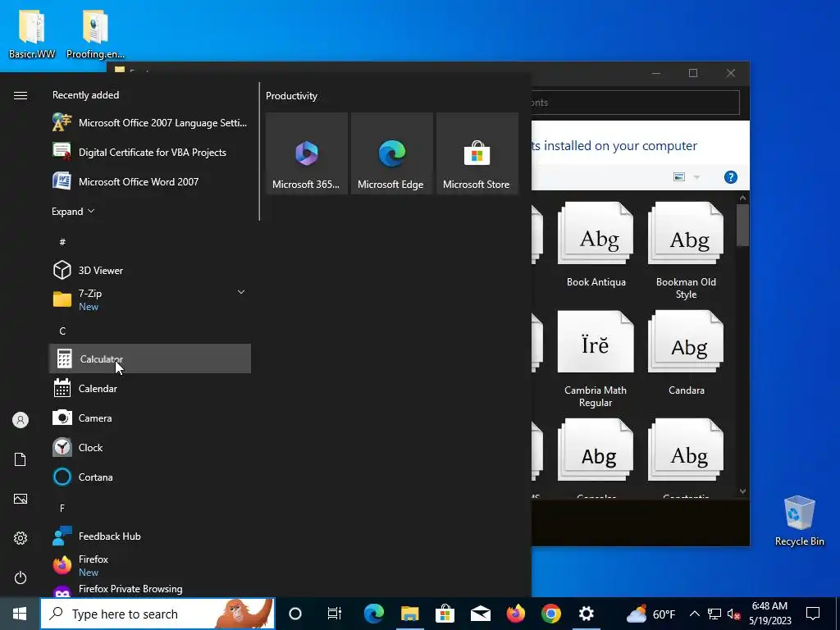Launch the Camera app
This screenshot has height=630, width=840.
click(150, 418)
